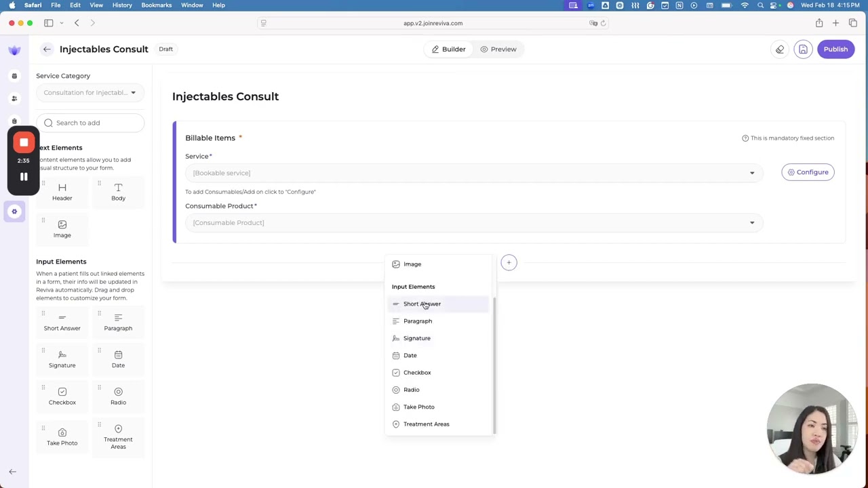Pause the screen recording
The height and width of the screenshot is (488, 868).
click(x=24, y=176)
